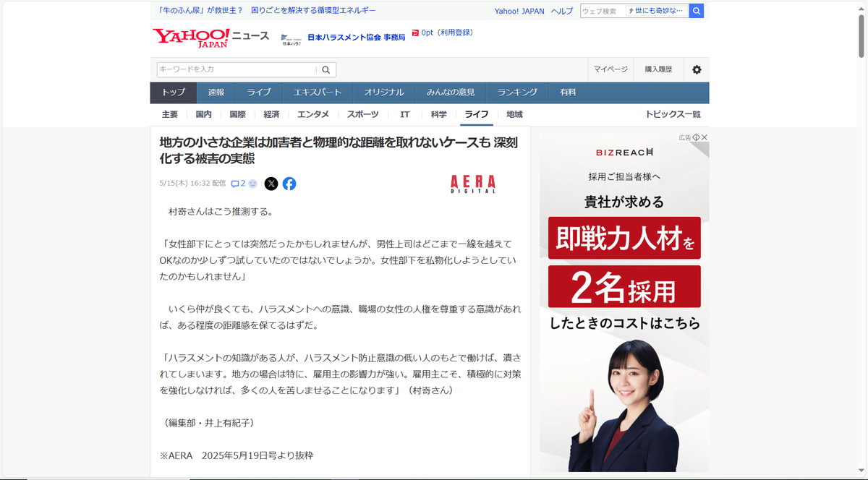Image resolution: width=868 pixels, height=480 pixels.
Task: Open AERA DIGITAL via its red logo
Action: (472, 184)
